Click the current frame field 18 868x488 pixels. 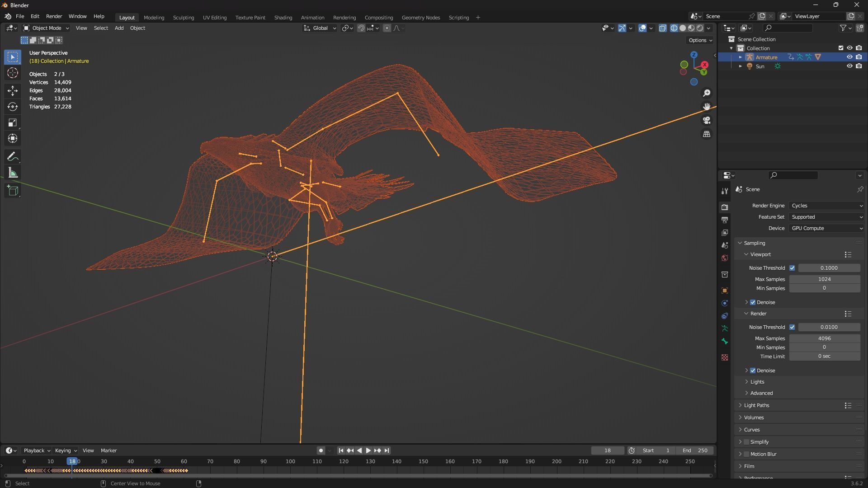[608, 450]
